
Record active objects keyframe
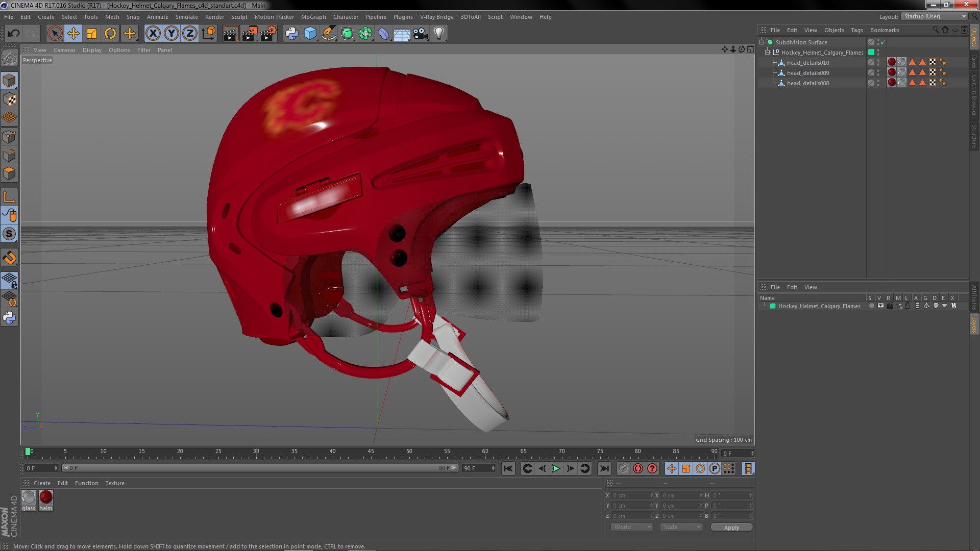point(623,468)
